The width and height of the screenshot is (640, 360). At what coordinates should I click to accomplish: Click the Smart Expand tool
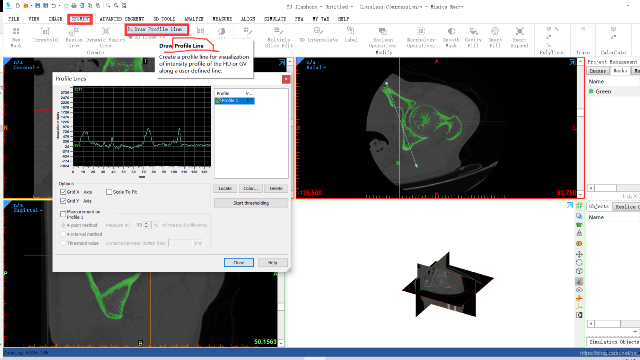519,37
